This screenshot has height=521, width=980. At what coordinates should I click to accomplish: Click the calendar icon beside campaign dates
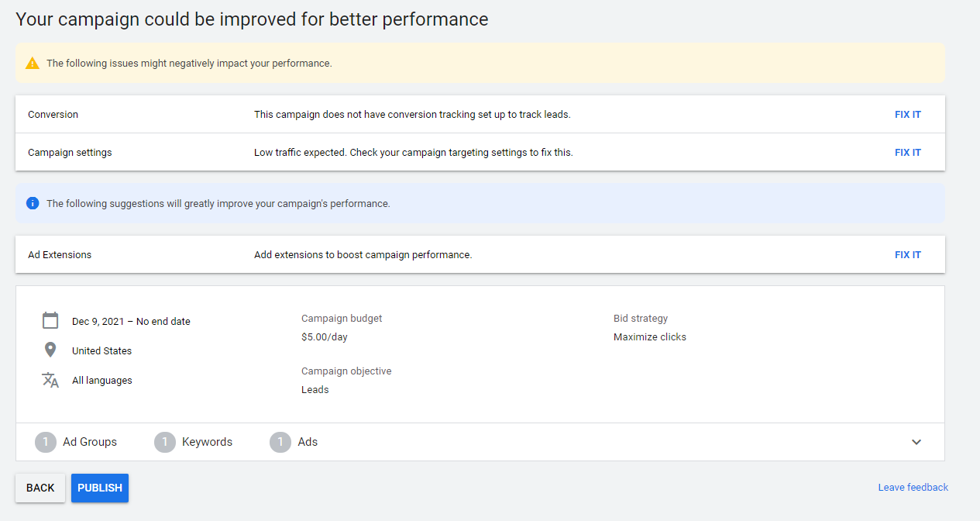coord(50,321)
